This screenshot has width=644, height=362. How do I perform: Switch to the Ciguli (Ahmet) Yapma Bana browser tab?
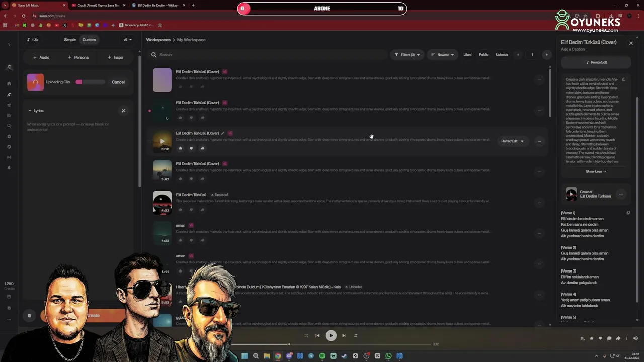(x=99, y=5)
